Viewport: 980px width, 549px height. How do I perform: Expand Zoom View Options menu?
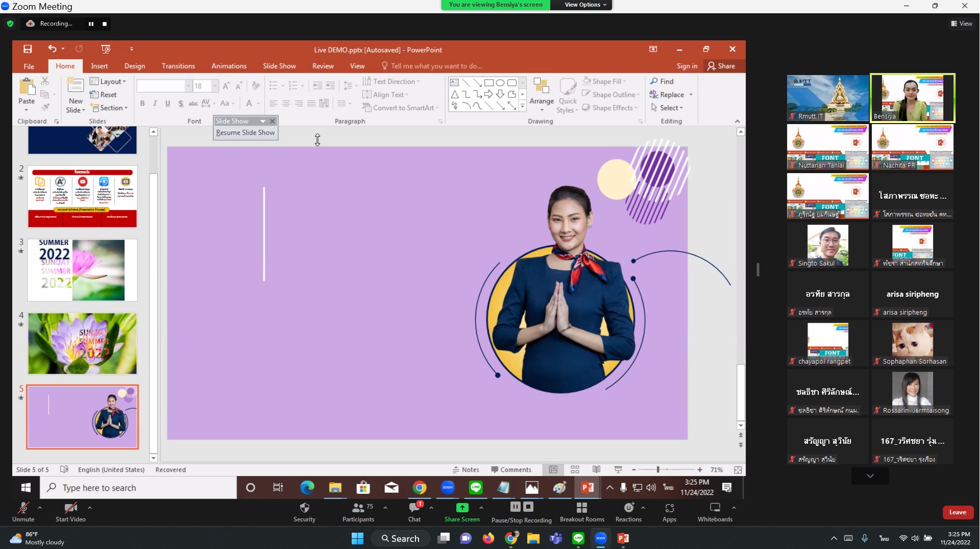[x=585, y=5]
